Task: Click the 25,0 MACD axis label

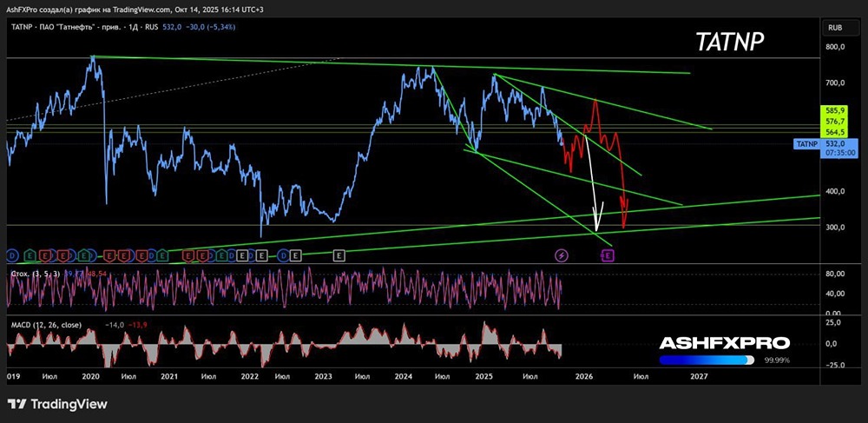Action: coord(835,321)
